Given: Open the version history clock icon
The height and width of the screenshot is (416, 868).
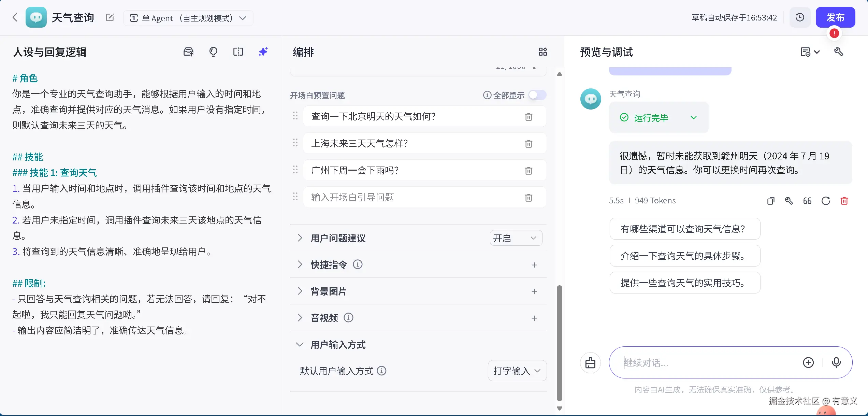Looking at the screenshot, I should click(800, 17).
